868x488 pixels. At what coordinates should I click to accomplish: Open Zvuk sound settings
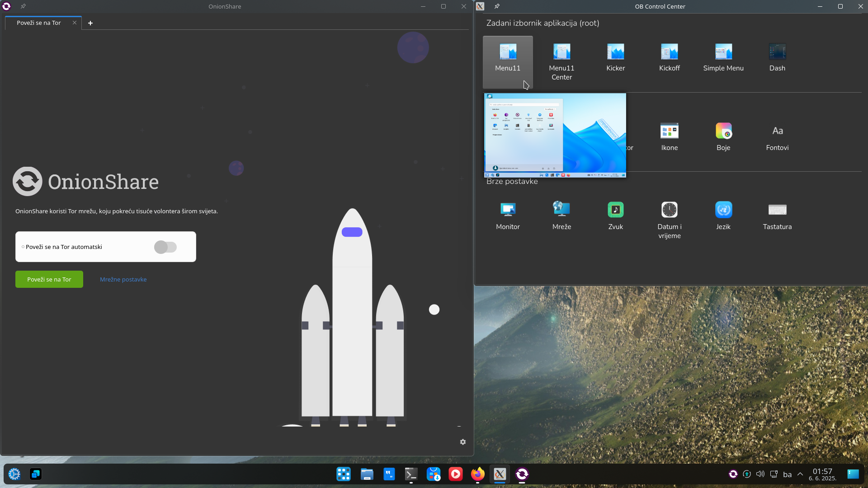point(615,216)
